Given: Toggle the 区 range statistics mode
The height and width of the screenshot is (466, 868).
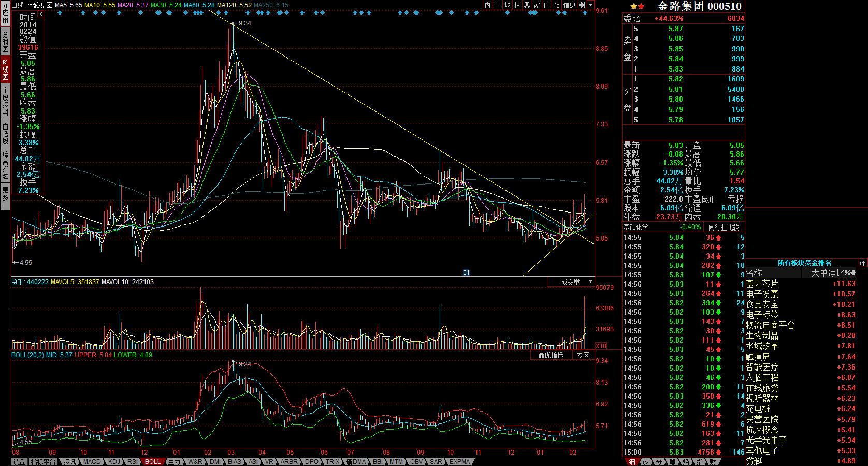Looking at the screenshot, I should coord(547,5).
